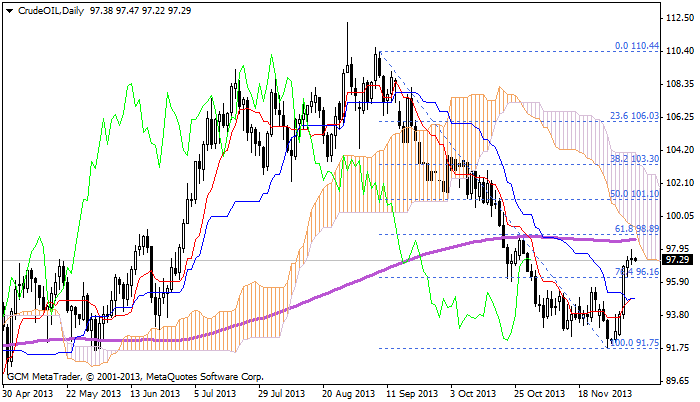This screenshot has width=700, height=402.
Task: Click the 30 Apr 2013 date label
Action: tap(30, 394)
